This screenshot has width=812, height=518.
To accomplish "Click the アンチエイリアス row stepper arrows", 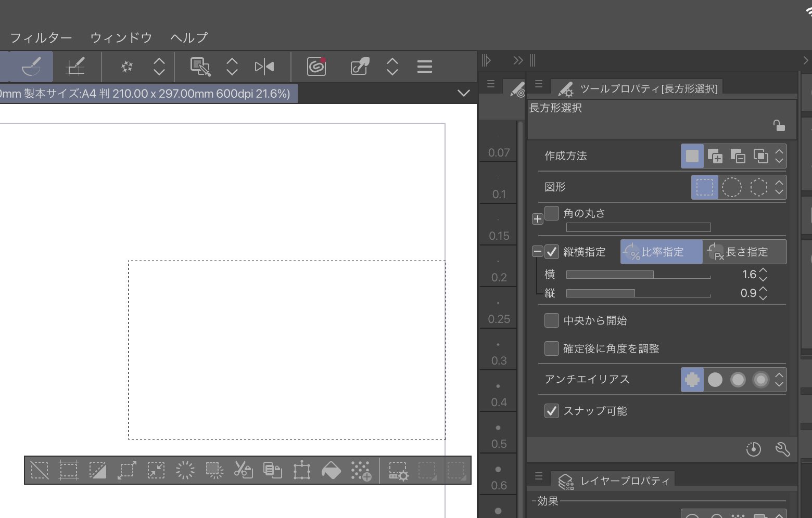I will click(x=779, y=380).
